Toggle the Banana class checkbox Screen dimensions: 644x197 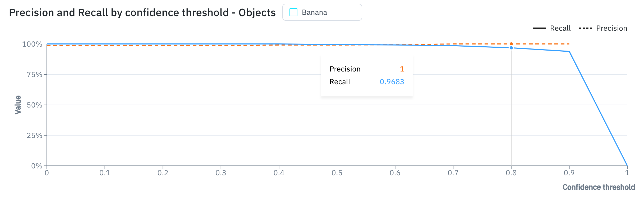click(x=293, y=12)
